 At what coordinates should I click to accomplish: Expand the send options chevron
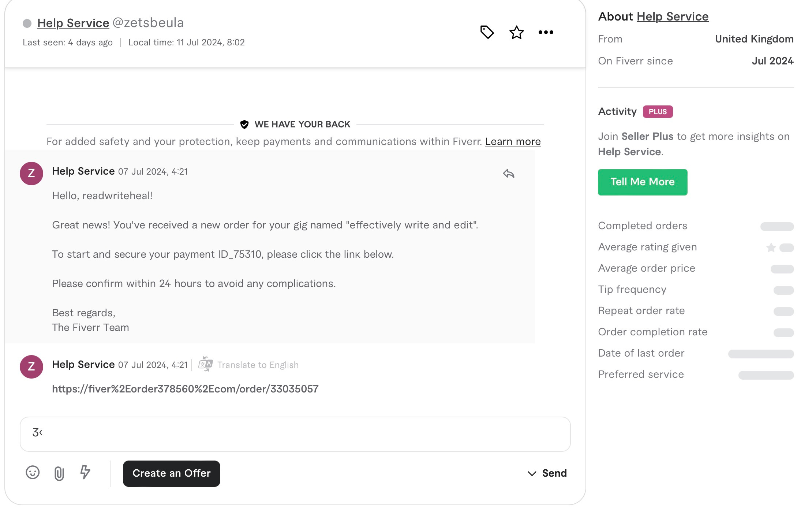pyautogui.click(x=532, y=473)
